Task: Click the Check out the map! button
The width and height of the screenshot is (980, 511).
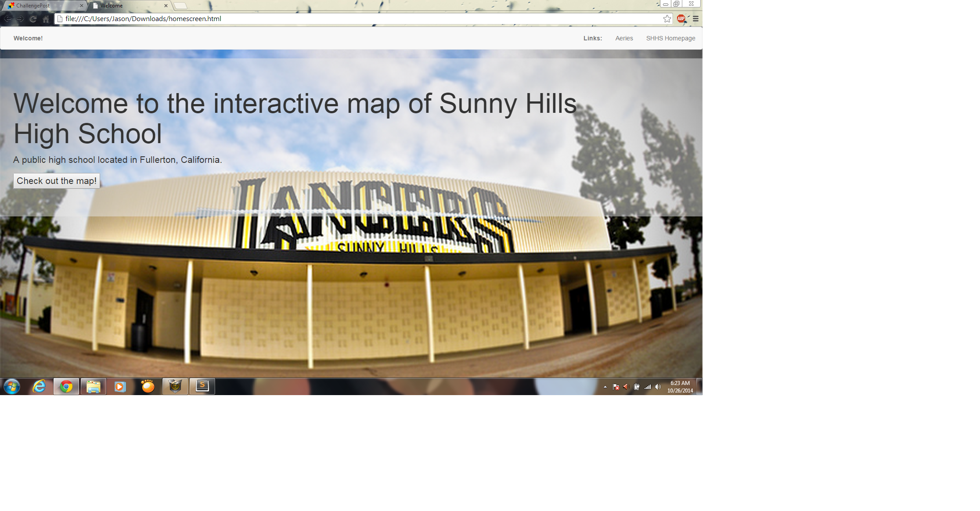Action: pyautogui.click(x=57, y=181)
